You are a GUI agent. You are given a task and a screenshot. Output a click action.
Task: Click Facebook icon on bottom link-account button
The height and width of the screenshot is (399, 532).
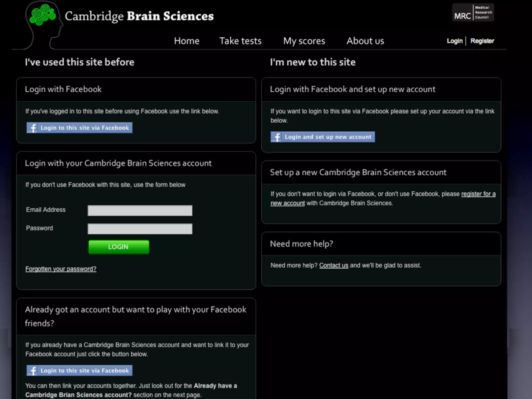pos(33,370)
